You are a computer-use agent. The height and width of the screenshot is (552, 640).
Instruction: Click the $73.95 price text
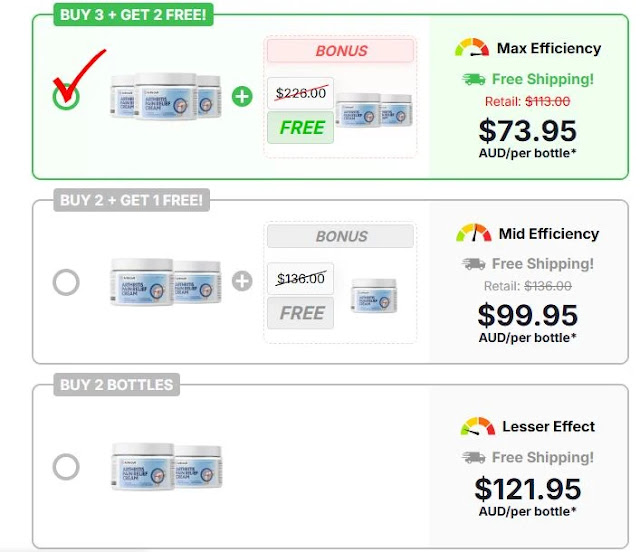click(x=528, y=130)
